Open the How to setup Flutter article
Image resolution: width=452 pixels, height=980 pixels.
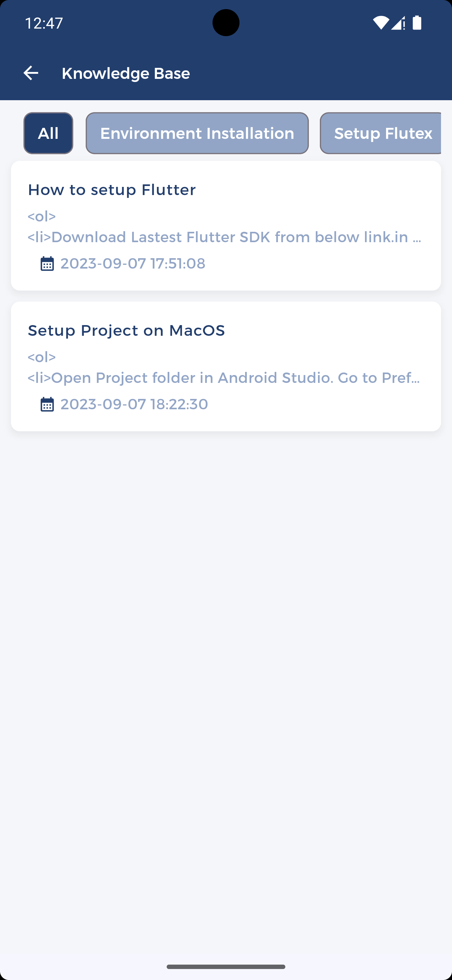click(x=112, y=189)
